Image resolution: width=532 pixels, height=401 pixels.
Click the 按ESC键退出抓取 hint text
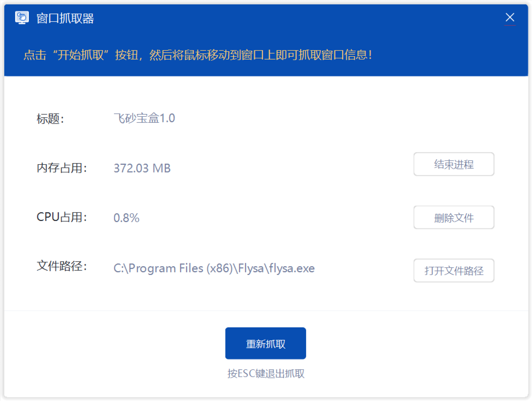click(265, 373)
